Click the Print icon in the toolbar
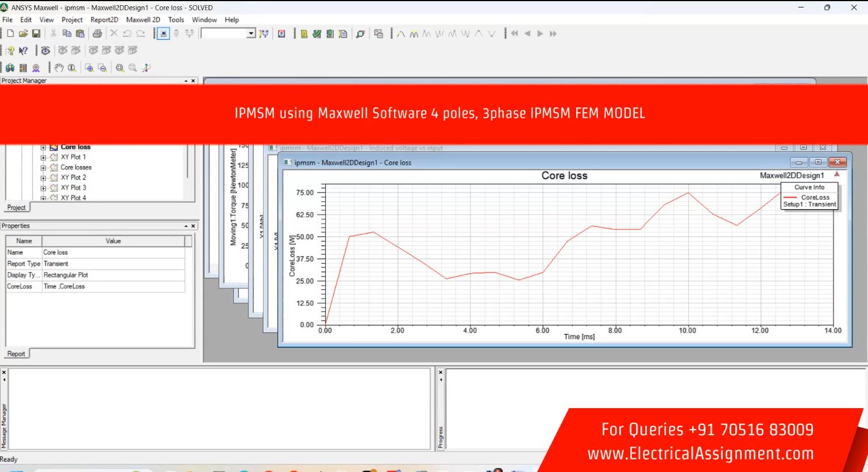 tap(97, 34)
